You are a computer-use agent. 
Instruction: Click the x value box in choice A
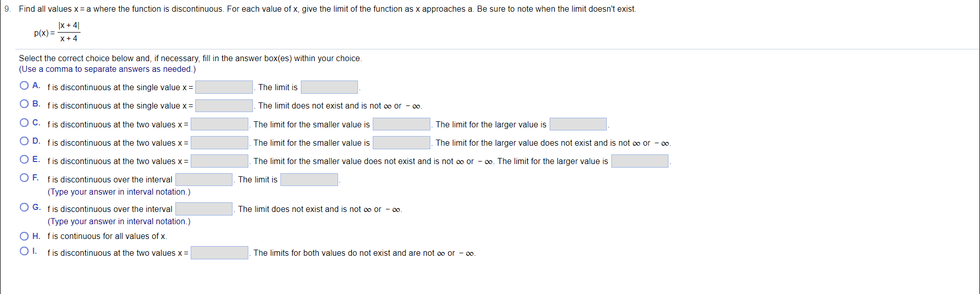(224, 87)
